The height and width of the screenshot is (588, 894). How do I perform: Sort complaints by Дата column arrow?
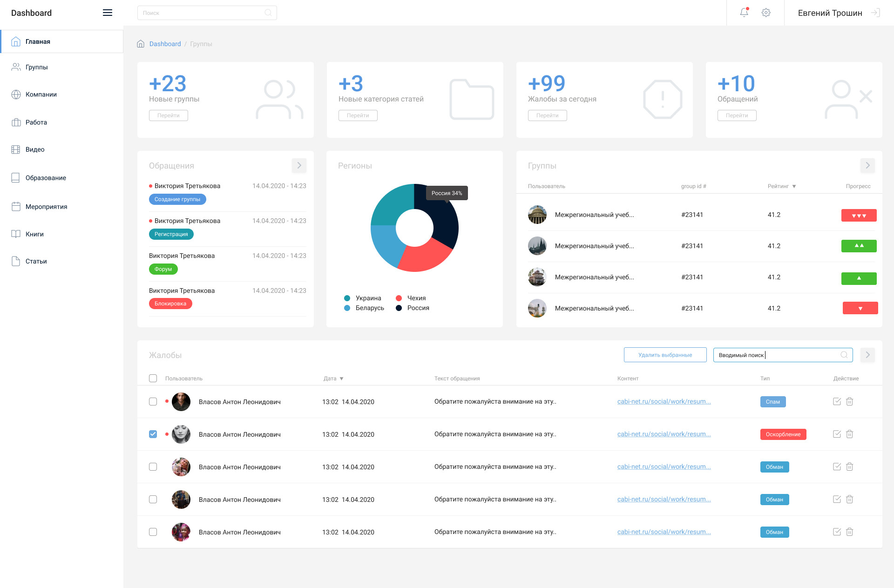point(341,378)
